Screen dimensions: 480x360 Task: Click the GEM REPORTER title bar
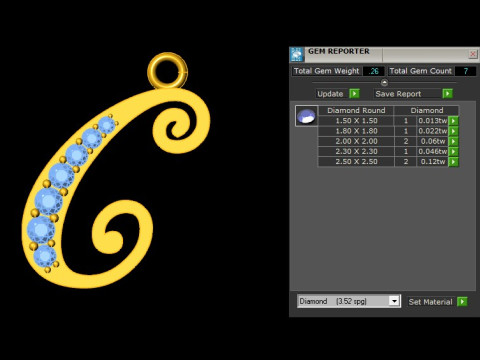[385, 54]
